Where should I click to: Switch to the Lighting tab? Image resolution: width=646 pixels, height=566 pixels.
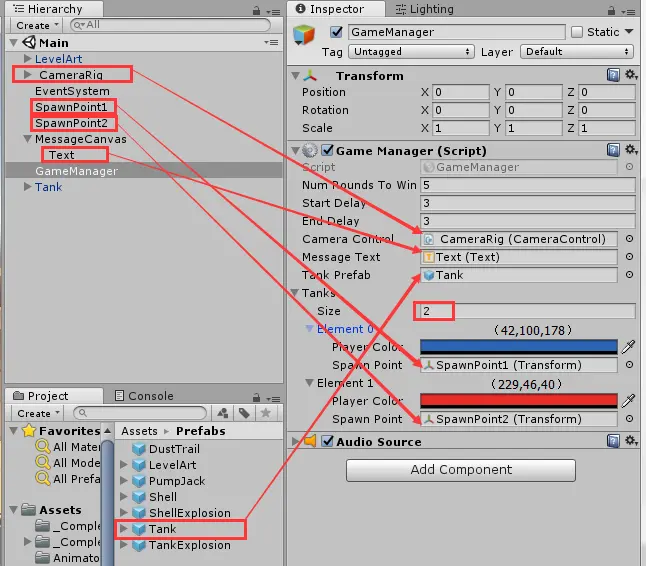coord(424,9)
